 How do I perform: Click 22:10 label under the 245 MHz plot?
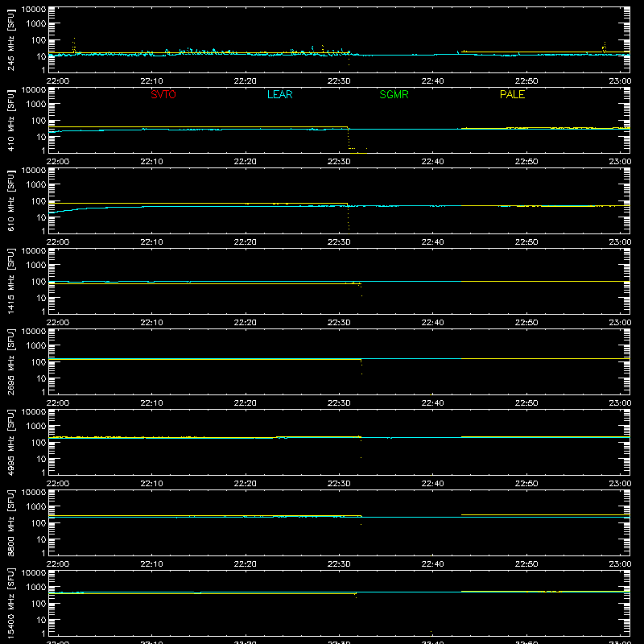151,81
